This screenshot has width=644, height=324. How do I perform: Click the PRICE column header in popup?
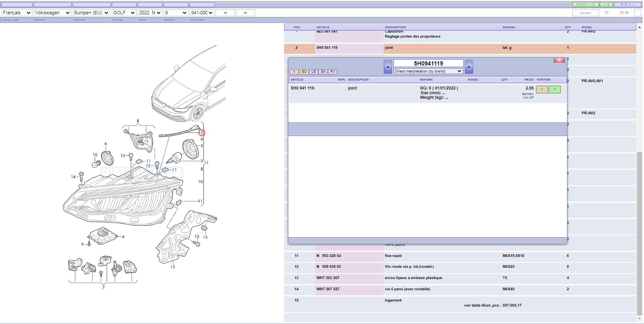pyautogui.click(x=529, y=80)
